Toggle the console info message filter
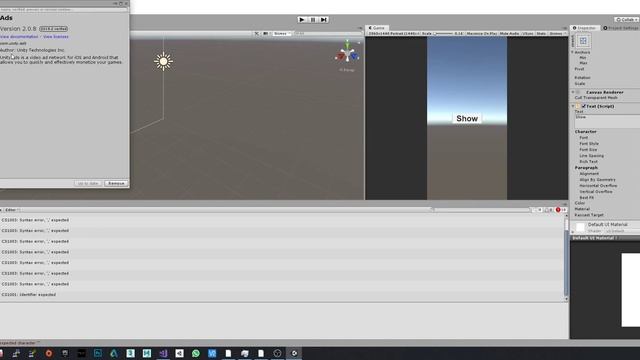The image size is (640, 360). click(x=538, y=210)
